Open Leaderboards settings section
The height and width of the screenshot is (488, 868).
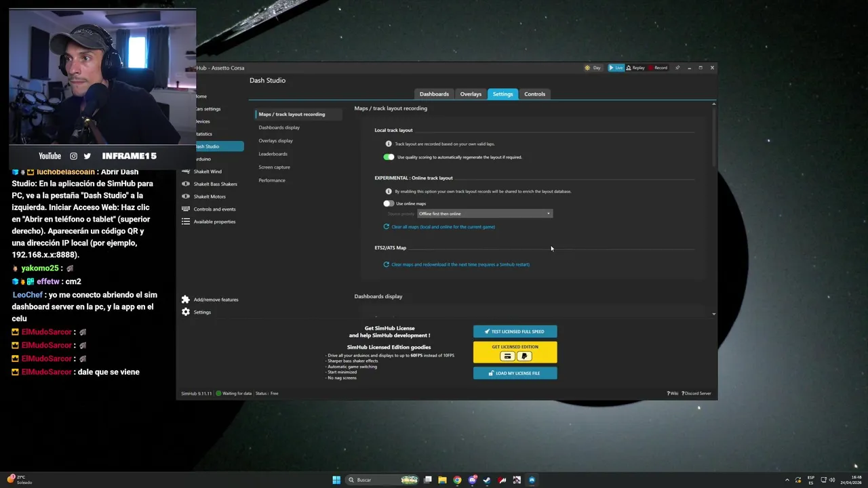click(x=273, y=154)
